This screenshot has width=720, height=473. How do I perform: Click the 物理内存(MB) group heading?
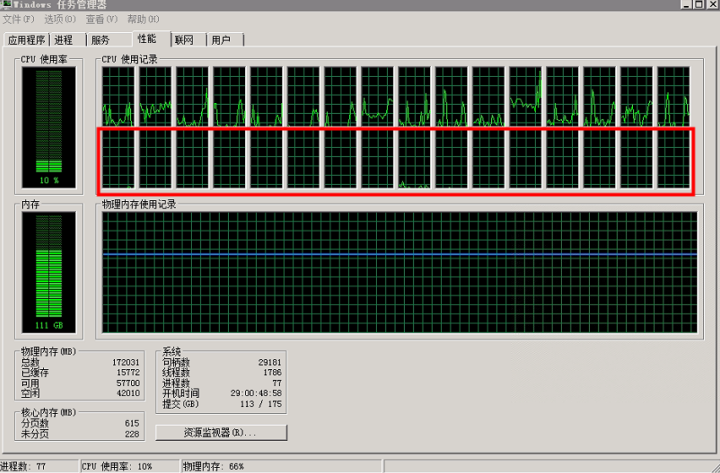point(49,351)
